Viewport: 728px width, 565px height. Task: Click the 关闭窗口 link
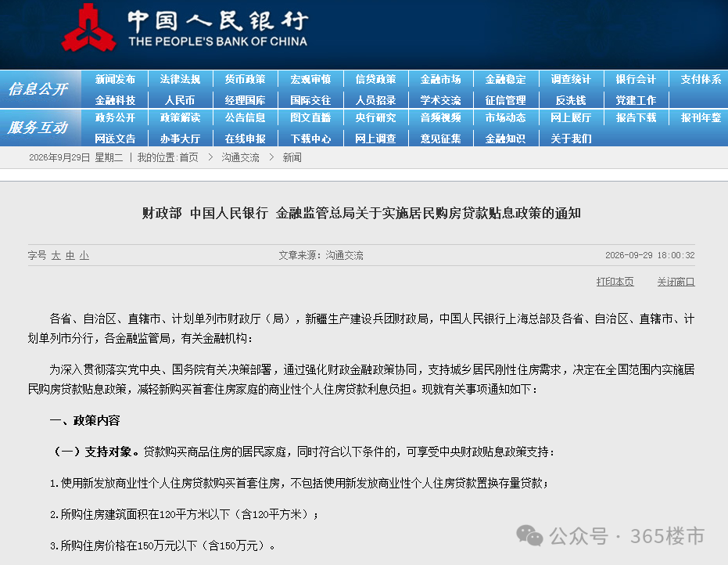(676, 282)
